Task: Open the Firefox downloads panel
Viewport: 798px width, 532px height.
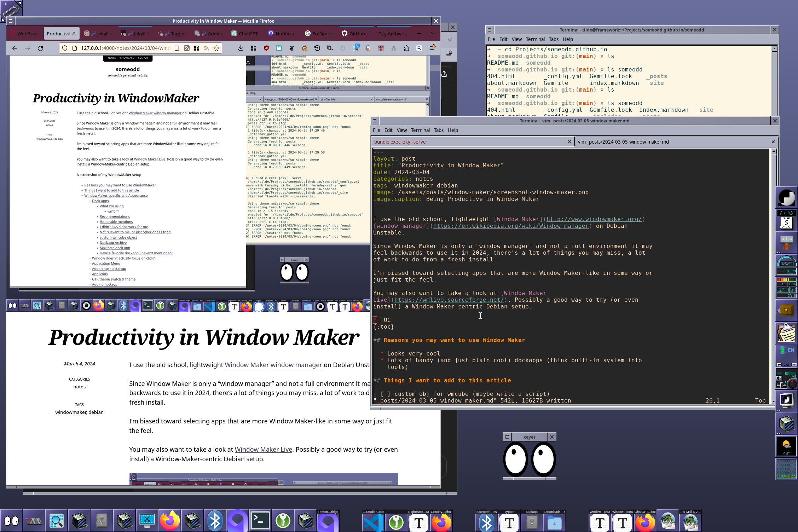Action: coord(241,48)
